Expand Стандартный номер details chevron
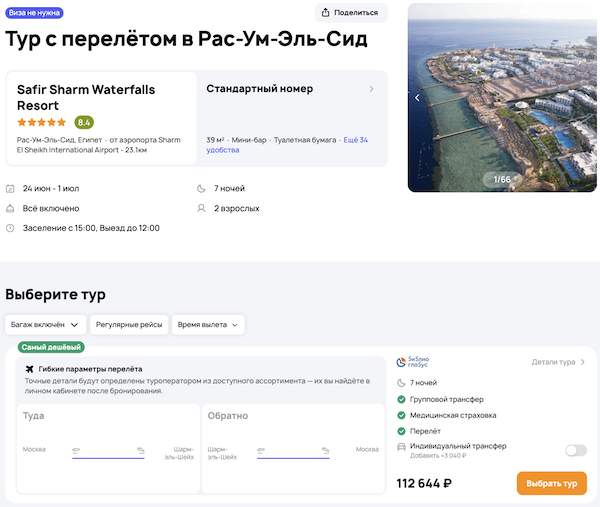 click(372, 89)
